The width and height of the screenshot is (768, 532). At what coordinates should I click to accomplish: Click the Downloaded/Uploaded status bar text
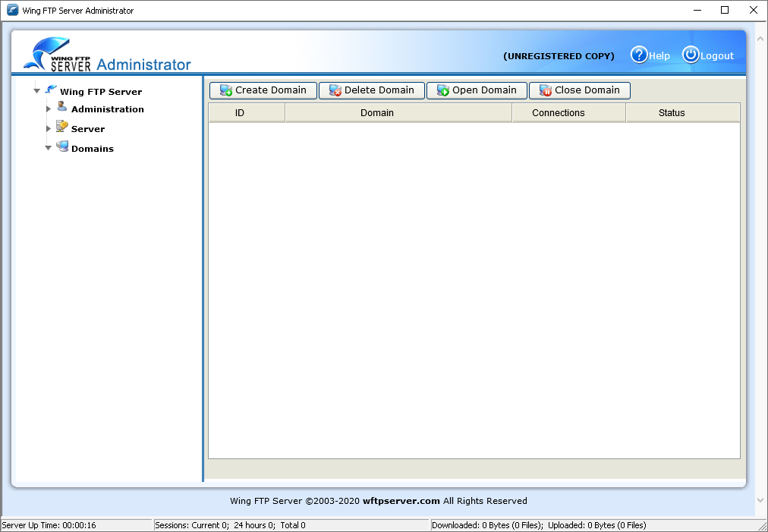(539, 525)
